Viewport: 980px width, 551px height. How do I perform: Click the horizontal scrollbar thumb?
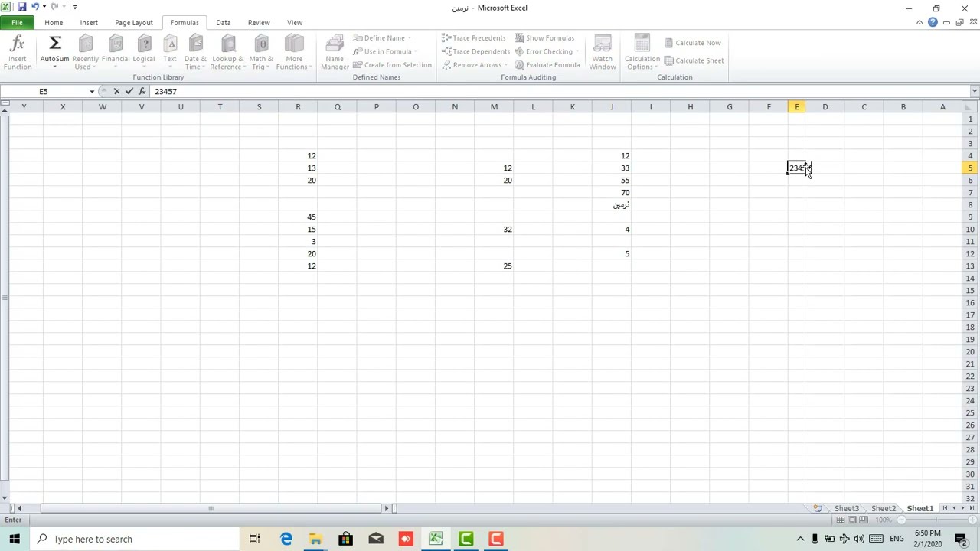coord(211,508)
